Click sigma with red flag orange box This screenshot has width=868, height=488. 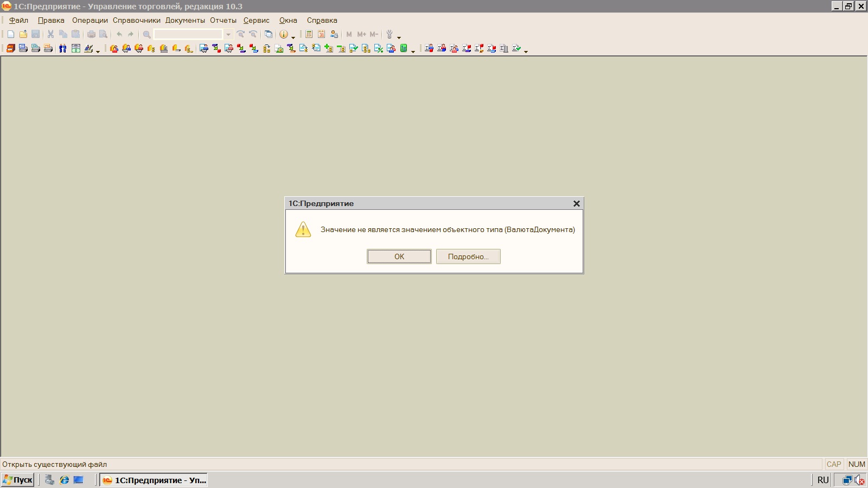pyautogui.click(x=479, y=48)
